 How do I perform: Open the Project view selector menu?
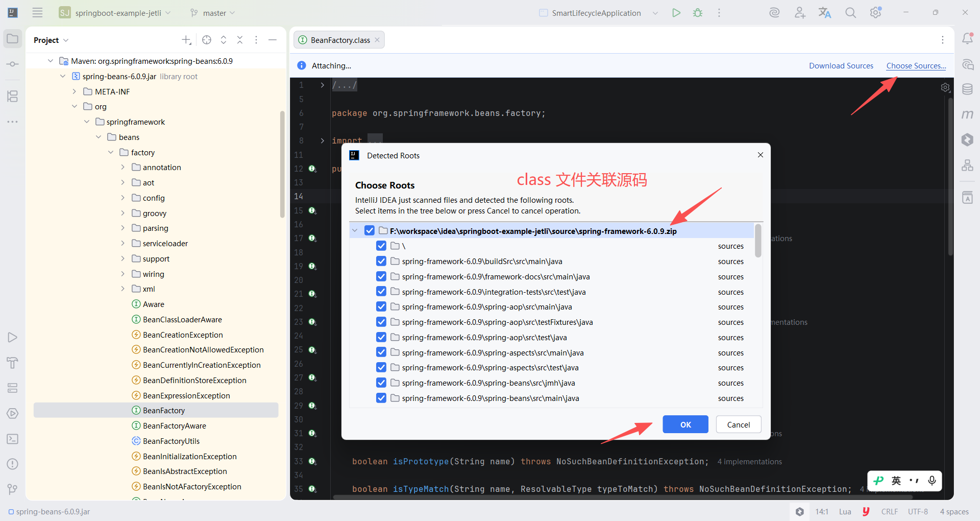51,40
